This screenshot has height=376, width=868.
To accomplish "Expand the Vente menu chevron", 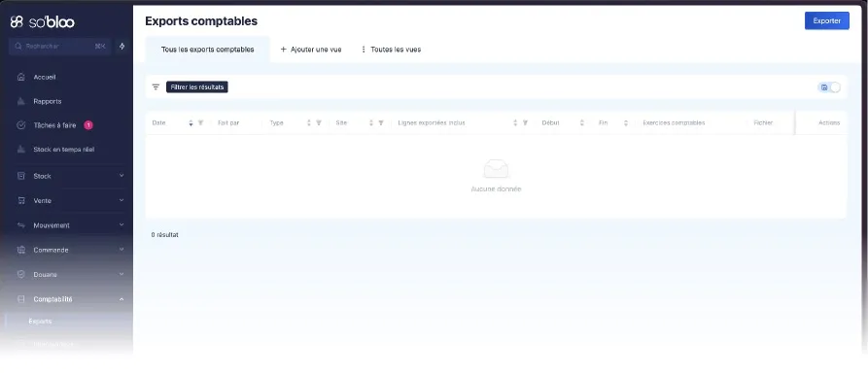I will [x=122, y=200].
